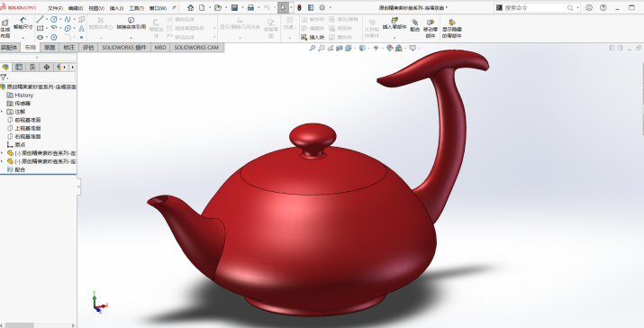Viewport: 644px width, 328px height.
Task: Open the Home icon in the top toolbar
Action: click(x=191, y=7)
